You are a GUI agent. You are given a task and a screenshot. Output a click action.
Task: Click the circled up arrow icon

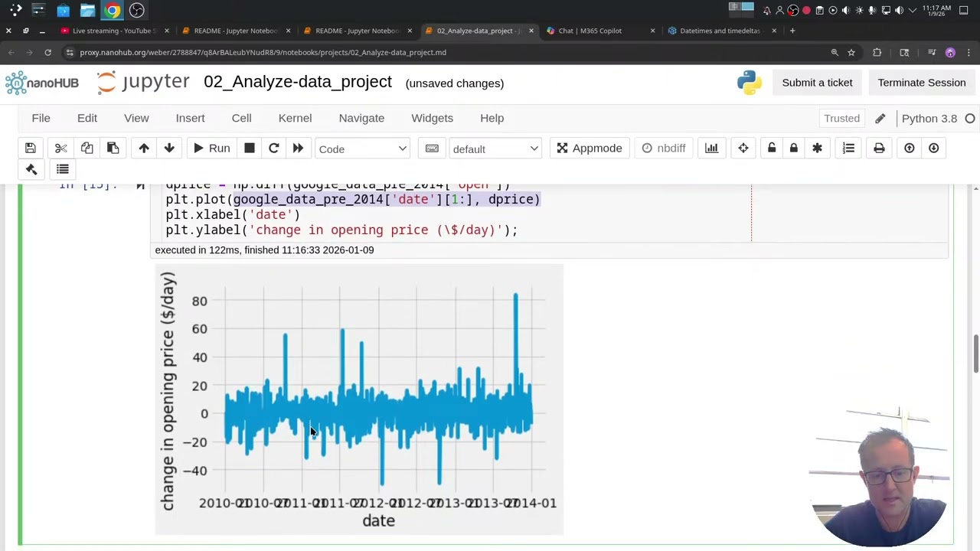pyautogui.click(x=909, y=148)
